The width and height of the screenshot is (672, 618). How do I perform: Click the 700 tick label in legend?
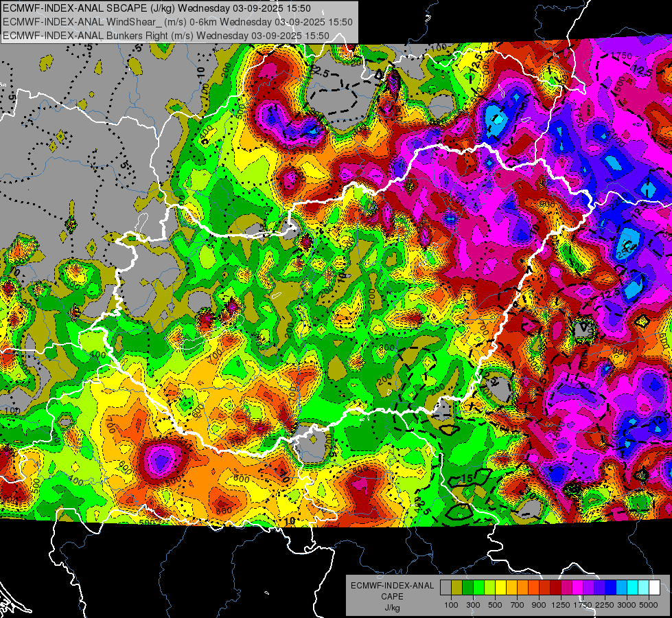(518, 605)
